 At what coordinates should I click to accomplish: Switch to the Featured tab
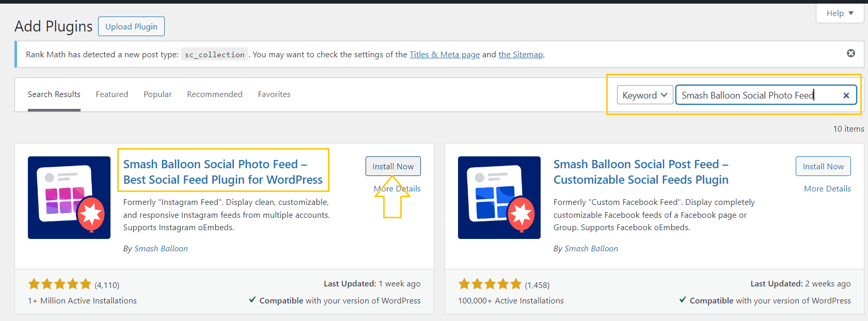point(112,94)
